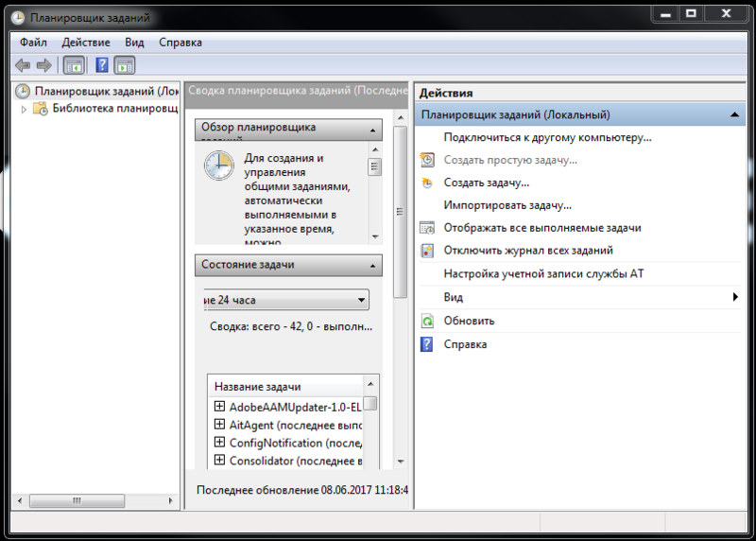The width and height of the screenshot is (756, 541).
Task: Collapse the Состояние задачи section
Action: pyautogui.click(x=374, y=266)
